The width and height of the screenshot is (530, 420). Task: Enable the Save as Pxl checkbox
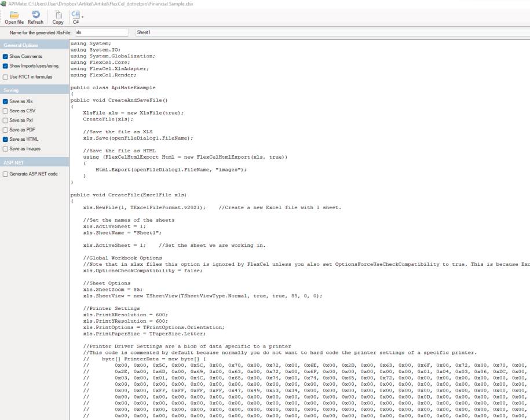pos(5,120)
